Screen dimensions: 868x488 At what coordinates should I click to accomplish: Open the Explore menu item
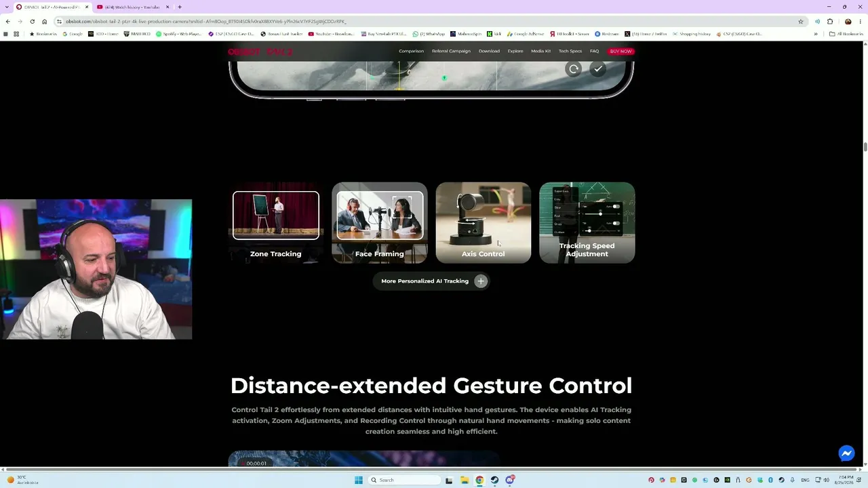pos(515,52)
